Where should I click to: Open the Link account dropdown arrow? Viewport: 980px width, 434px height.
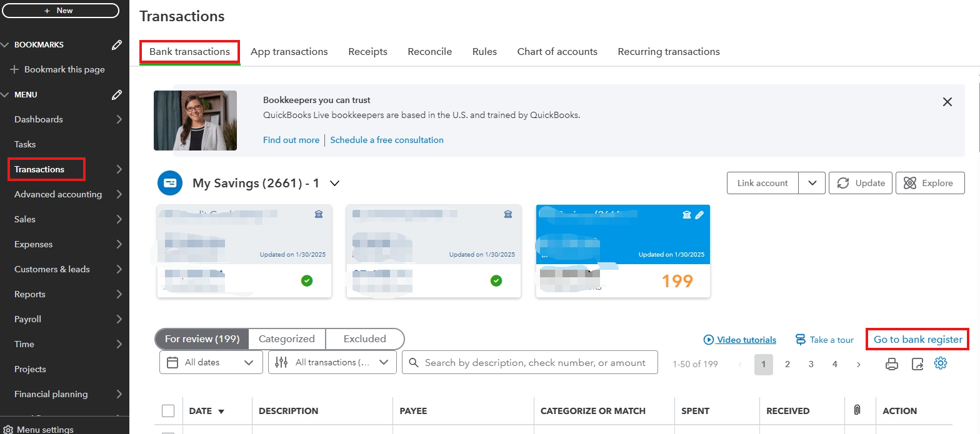click(812, 183)
